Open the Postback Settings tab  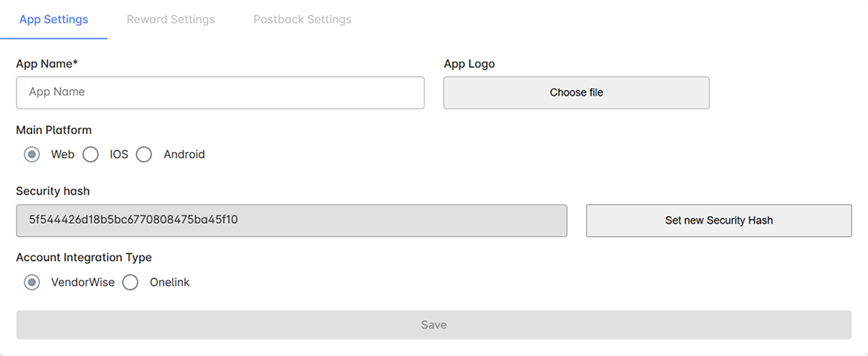click(302, 20)
